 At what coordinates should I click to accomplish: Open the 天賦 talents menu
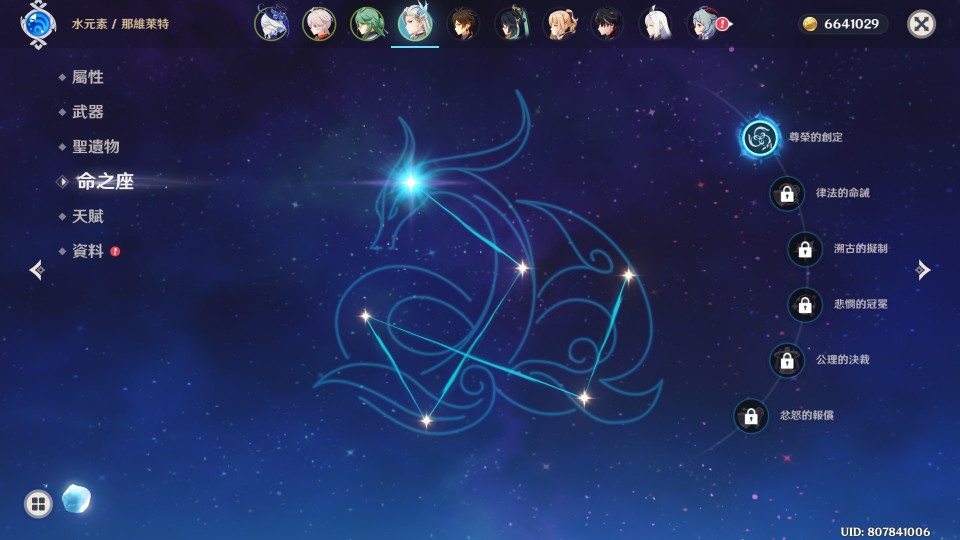88,216
